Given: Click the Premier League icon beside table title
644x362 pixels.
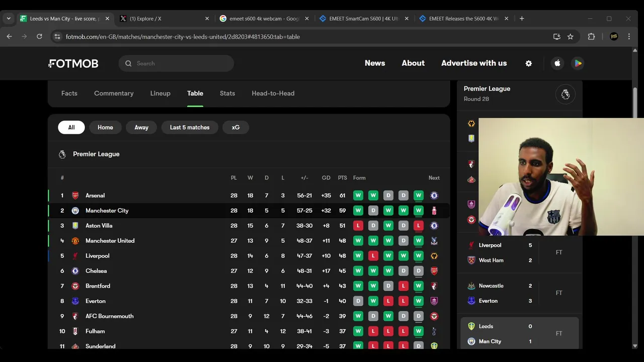Looking at the screenshot, I should [x=62, y=154].
